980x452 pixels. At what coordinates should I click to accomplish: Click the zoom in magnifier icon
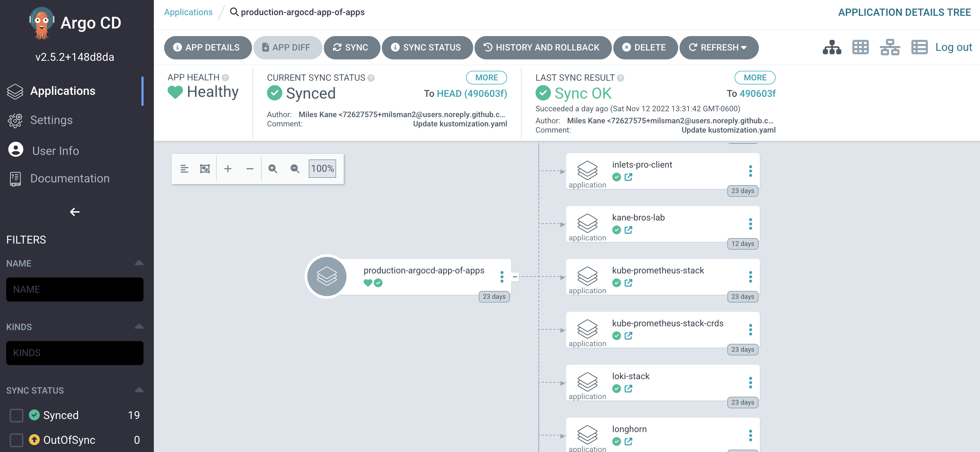point(272,169)
